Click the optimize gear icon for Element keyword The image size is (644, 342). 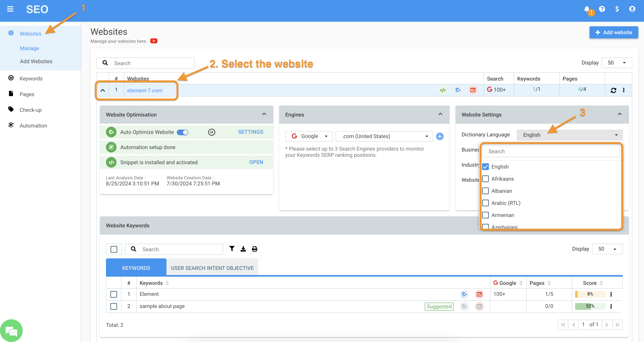[464, 295]
